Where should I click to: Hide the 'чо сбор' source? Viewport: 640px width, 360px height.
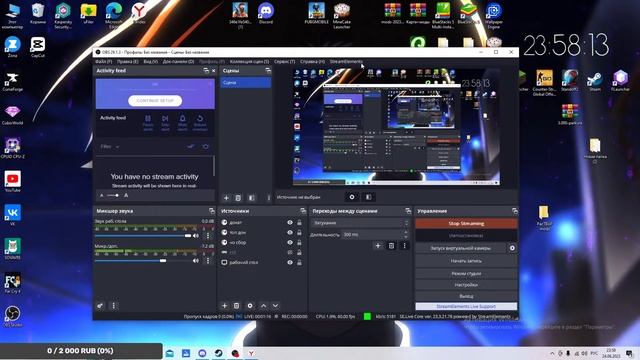(290, 242)
